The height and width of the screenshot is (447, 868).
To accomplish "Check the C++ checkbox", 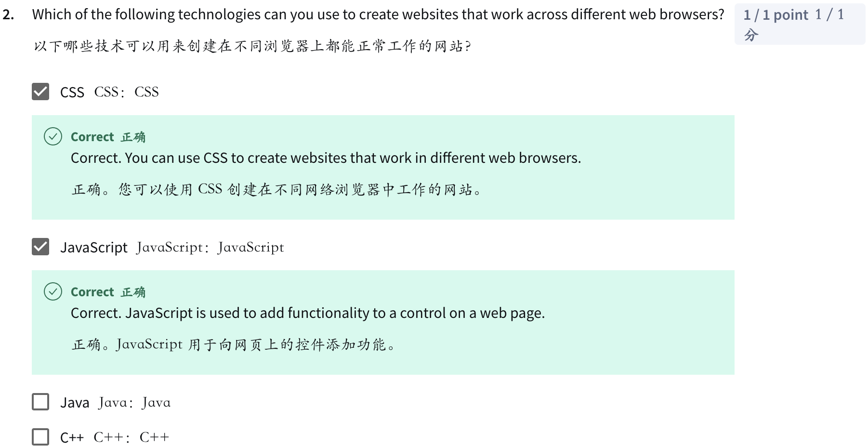I will tap(40, 437).
